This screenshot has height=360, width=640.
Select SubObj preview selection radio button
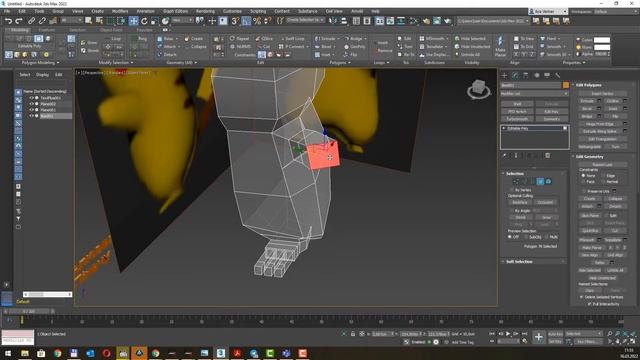pyautogui.click(x=527, y=237)
